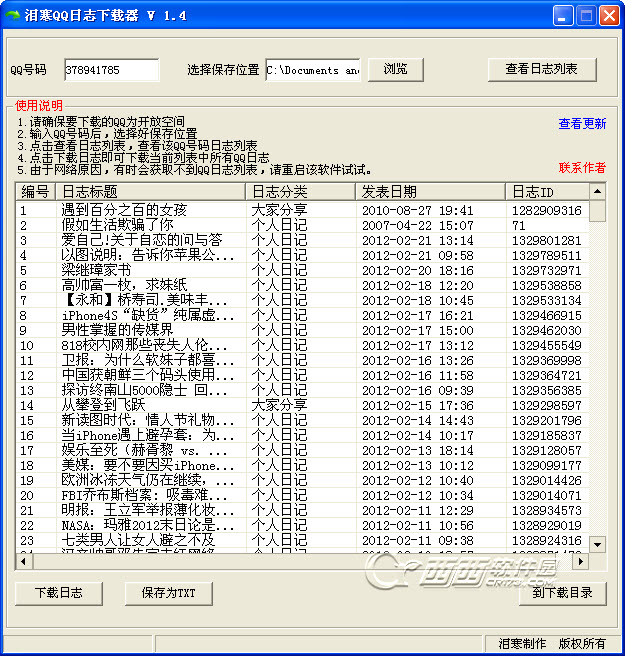Open the 联系作者 link
Screen dimensions: 625x656
pyautogui.click(x=582, y=168)
